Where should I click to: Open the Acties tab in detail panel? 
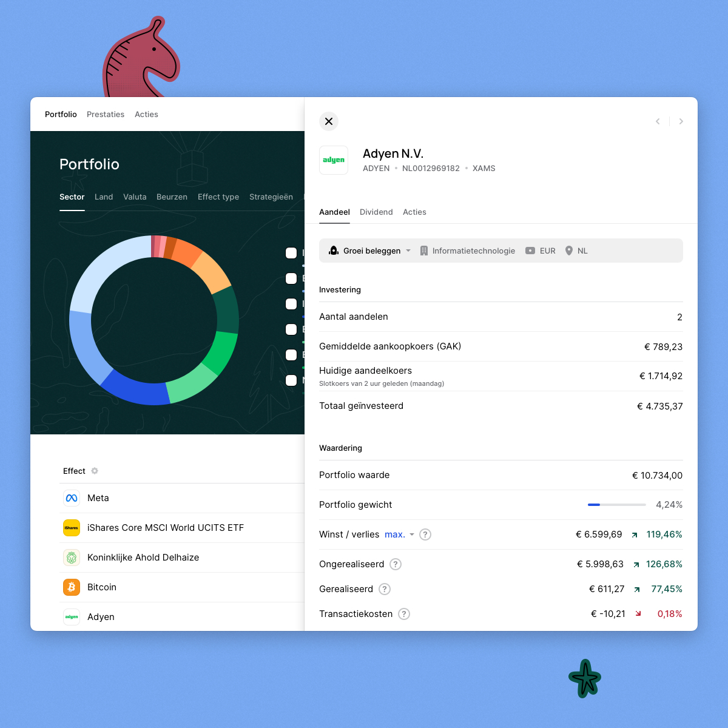414,212
